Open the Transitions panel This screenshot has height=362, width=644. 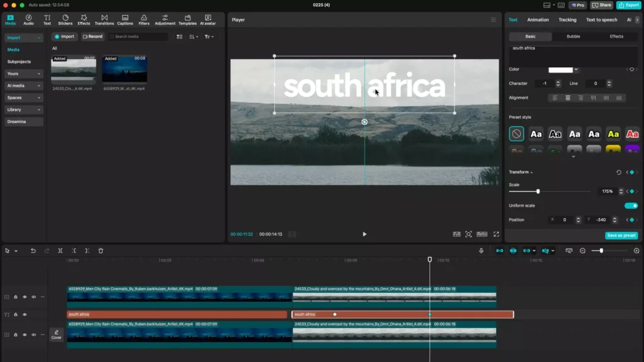[104, 19]
